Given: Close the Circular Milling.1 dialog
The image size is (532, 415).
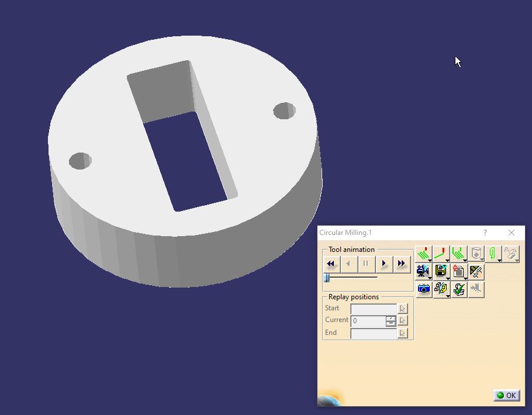Looking at the screenshot, I should pos(512,233).
